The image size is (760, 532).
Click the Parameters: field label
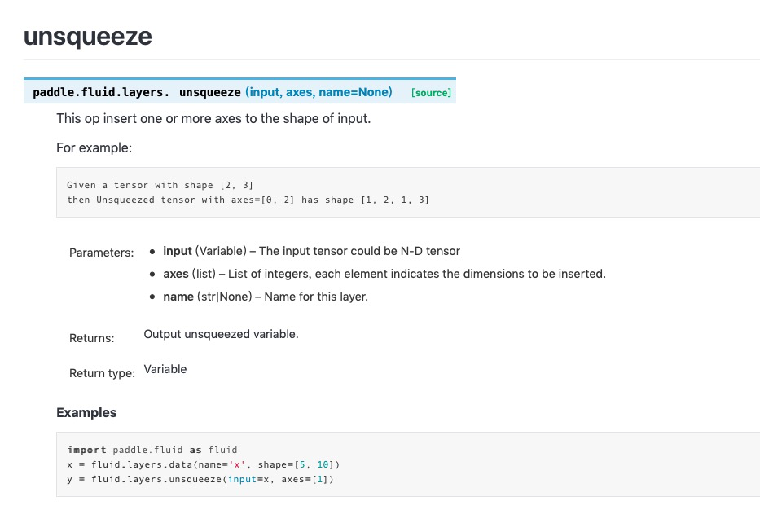[x=101, y=253]
